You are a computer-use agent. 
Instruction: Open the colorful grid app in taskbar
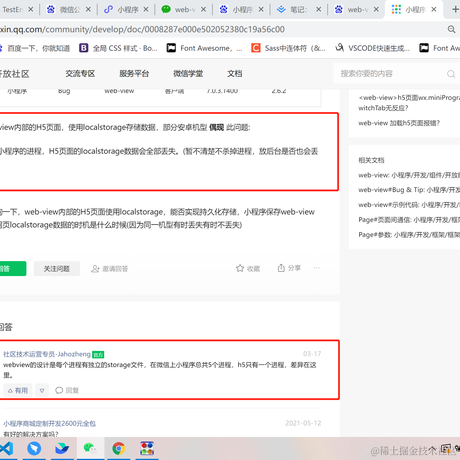[x=147, y=448]
